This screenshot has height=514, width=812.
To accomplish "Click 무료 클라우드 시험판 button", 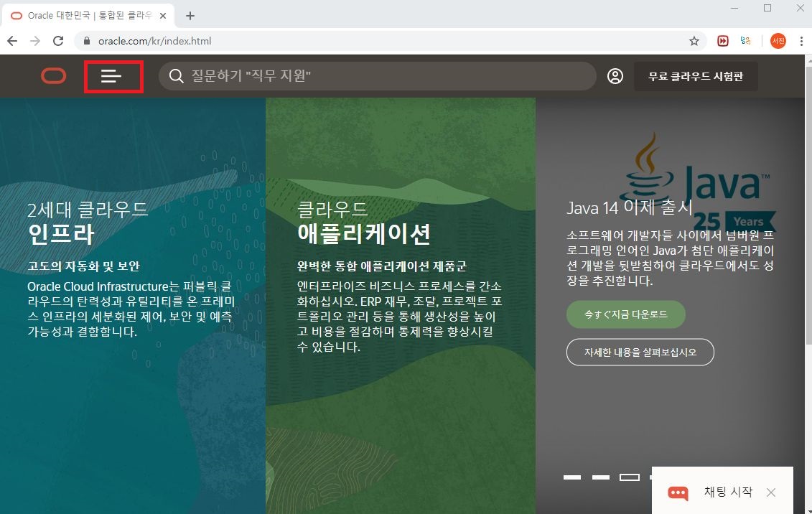I will click(696, 77).
